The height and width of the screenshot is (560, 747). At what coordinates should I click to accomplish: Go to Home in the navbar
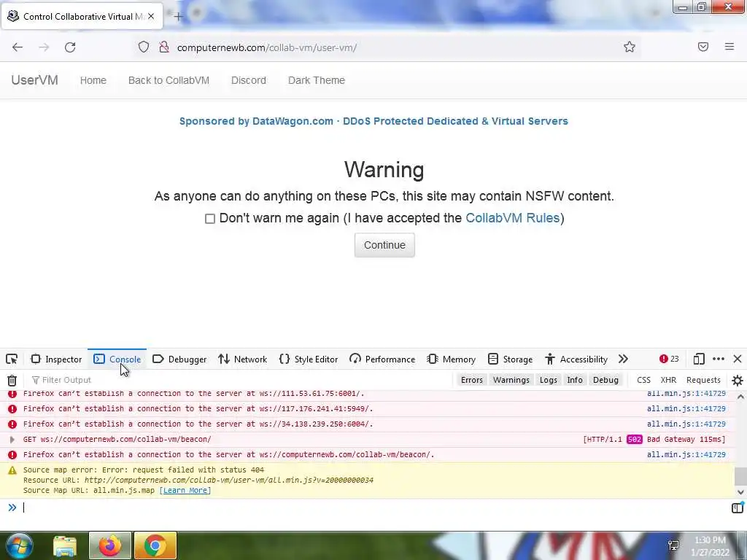click(93, 80)
